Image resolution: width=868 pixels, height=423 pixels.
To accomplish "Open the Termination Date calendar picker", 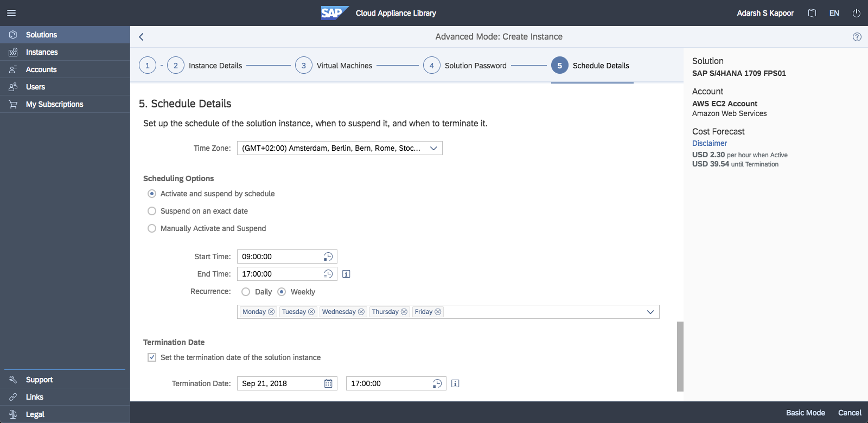I will pos(328,383).
